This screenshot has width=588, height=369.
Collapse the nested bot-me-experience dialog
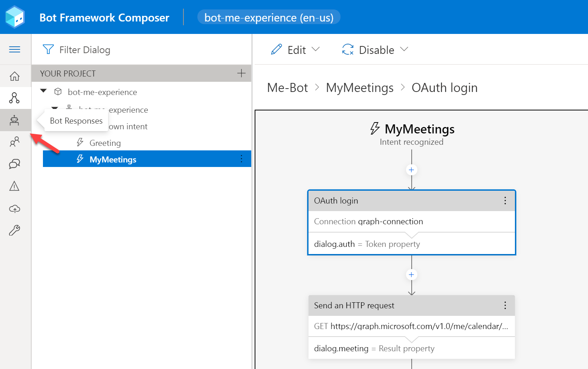(55, 108)
